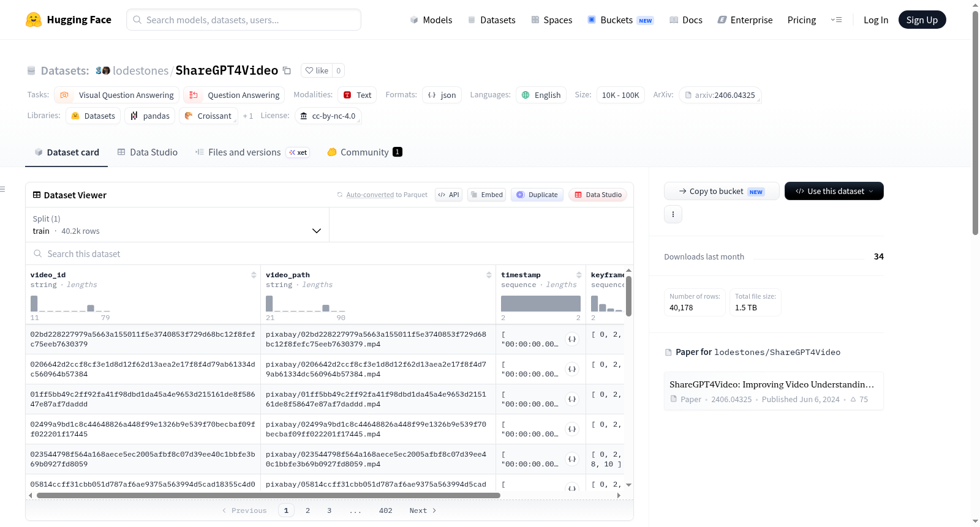Open the Use this dataset dropdown

coord(834,191)
